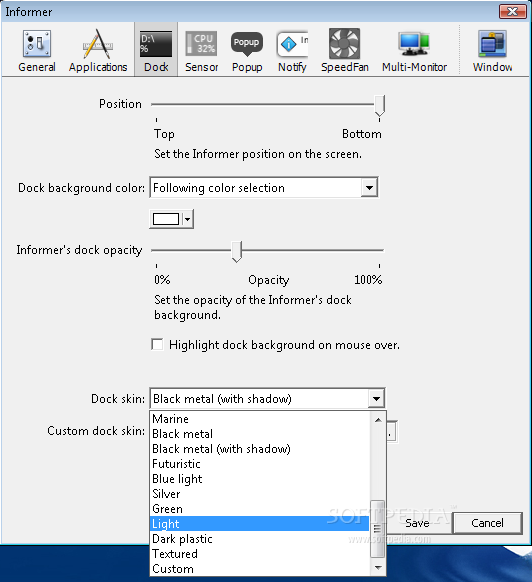Choose Blue light skin option
532x582 pixels.
point(260,479)
